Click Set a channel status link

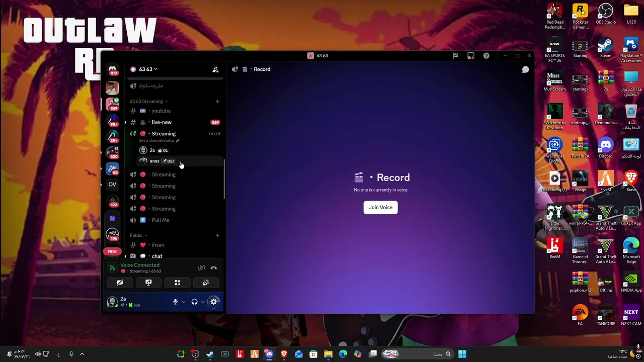coord(159,141)
